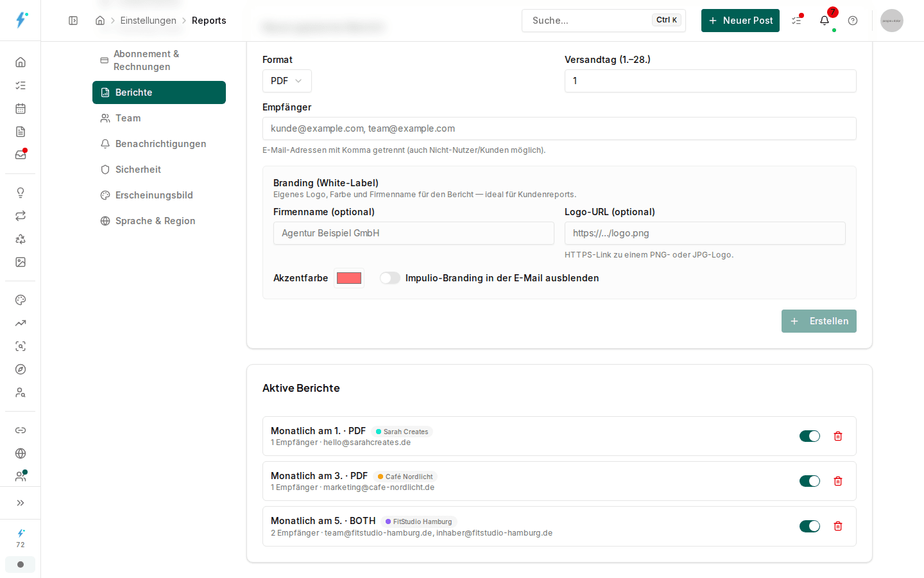Click the Aktive Berichte heading
This screenshot has height=578, width=924.
[x=301, y=388]
